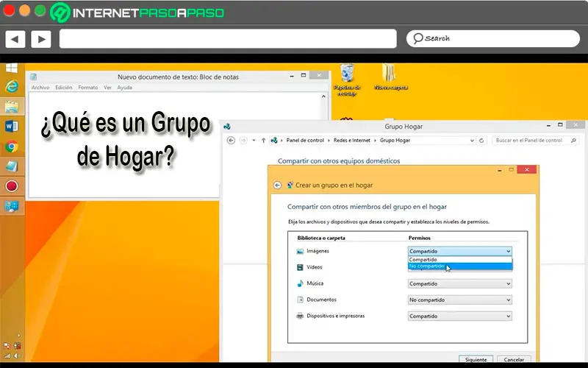Refresh the Grupo Hogar control panel
Screen dimensions: 588x368
tap(481, 141)
